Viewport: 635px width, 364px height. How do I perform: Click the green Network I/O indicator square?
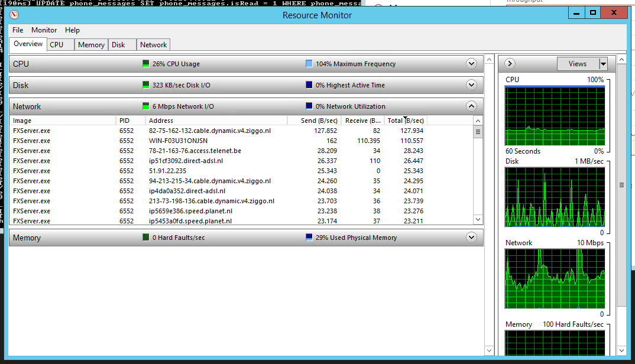(146, 106)
